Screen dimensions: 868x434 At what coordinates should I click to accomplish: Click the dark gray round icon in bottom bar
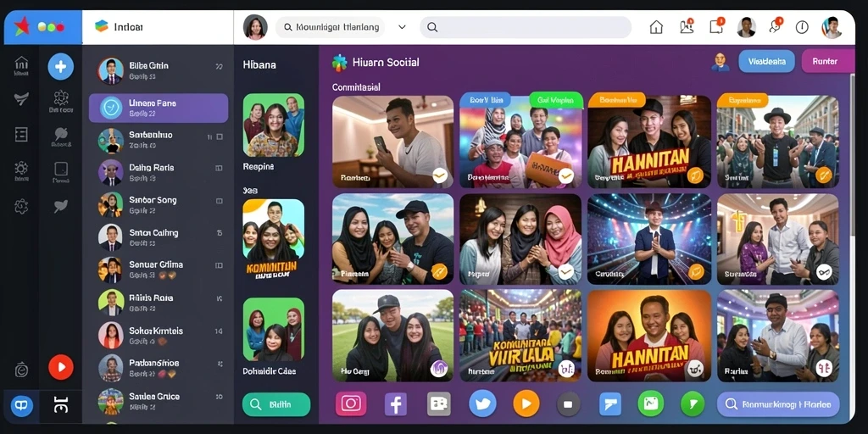pos(568,404)
